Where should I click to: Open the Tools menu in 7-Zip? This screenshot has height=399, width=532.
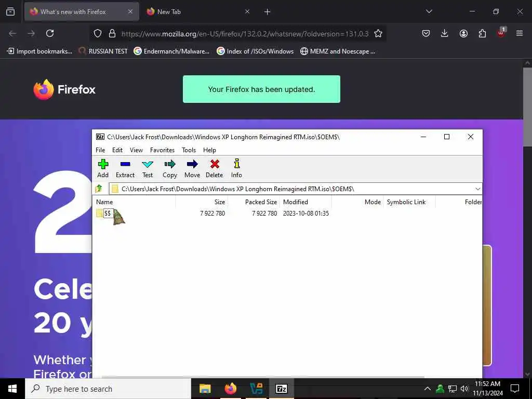189,150
